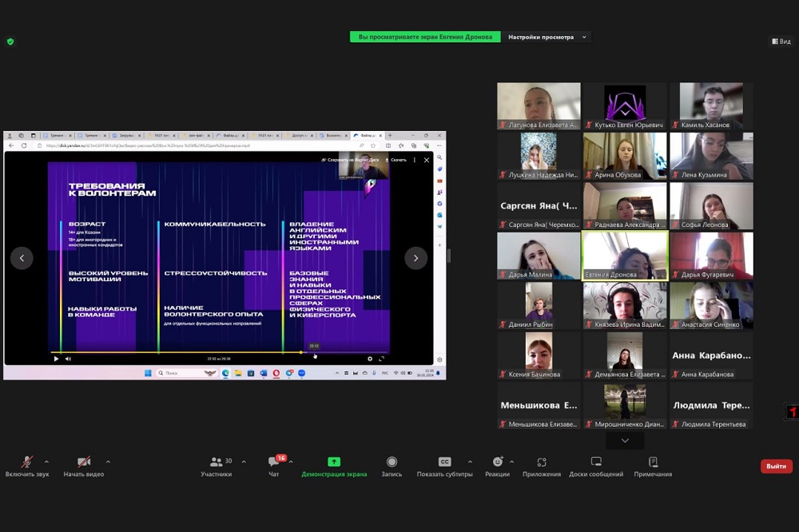This screenshot has width=799, height=532.
Task: Open Приложения apps panel
Action: tap(542, 466)
